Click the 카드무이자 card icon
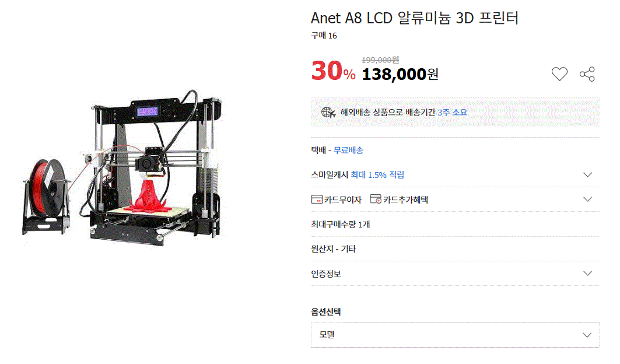Viewport: 620px width, 364px height. click(x=317, y=199)
